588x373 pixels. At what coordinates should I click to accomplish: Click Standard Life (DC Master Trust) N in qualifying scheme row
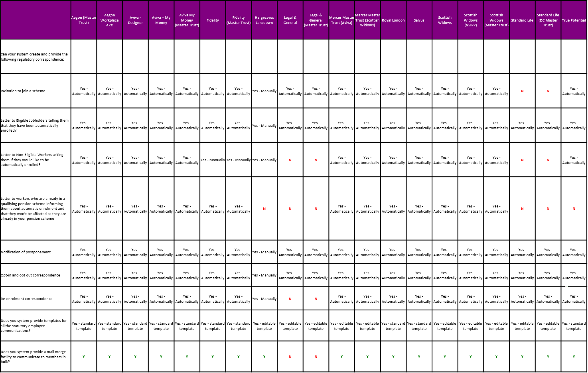(548, 209)
